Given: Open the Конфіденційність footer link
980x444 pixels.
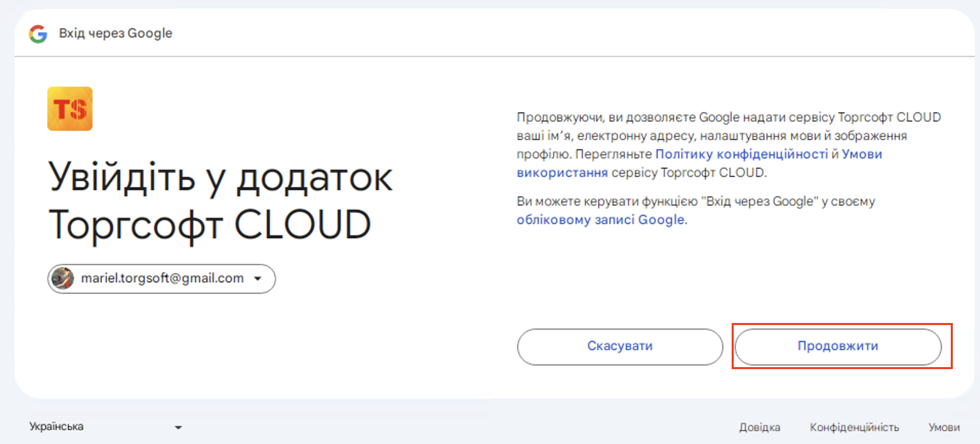Looking at the screenshot, I should pyautogui.click(x=854, y=427).
